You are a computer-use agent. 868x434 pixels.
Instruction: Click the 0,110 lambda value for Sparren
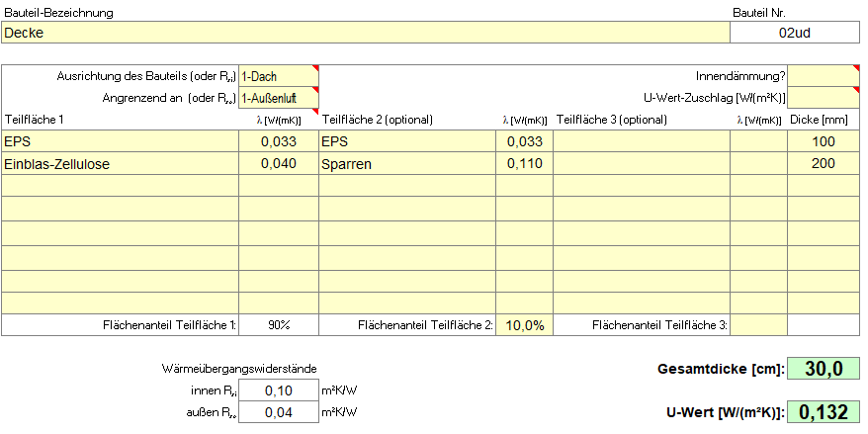[x=524, y=163]
